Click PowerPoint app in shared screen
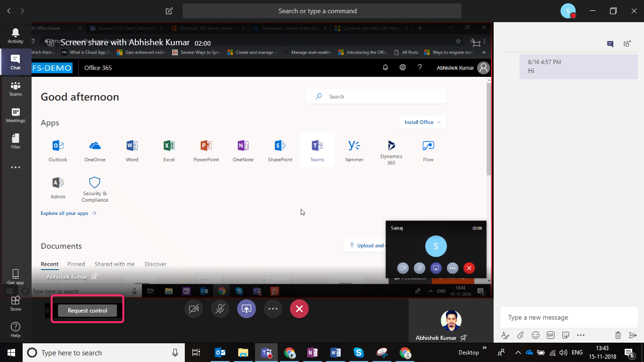644x362 pixels. (206, 151)
